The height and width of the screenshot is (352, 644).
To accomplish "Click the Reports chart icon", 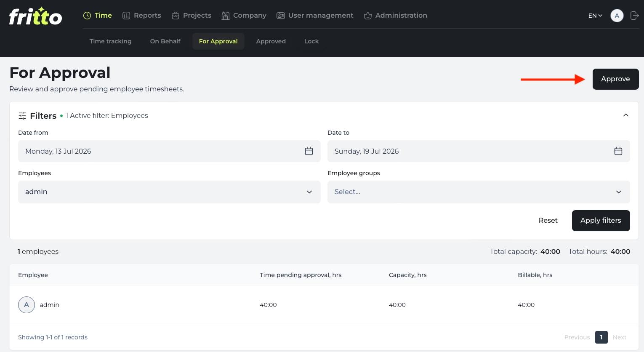I will point(126,16).
